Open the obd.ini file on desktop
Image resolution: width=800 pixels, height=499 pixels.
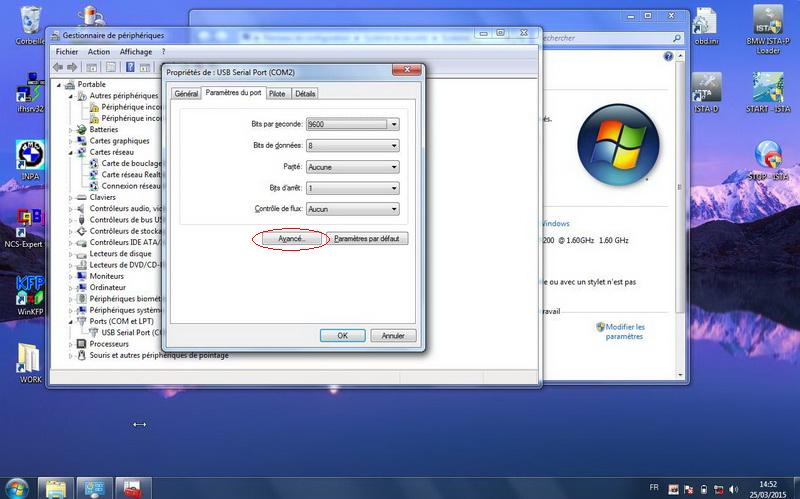click(x=707, y=26)
